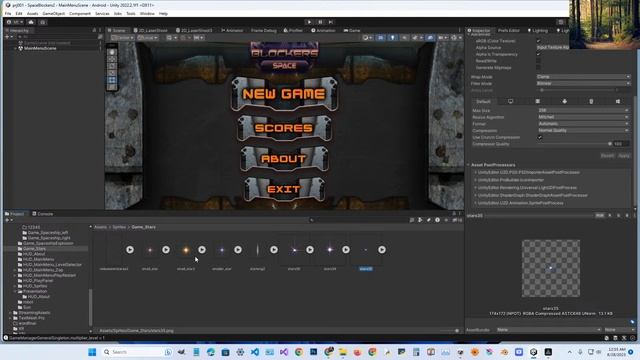This screenshot has height=360, width=640.
Task: Adjust the Compressor Quality slider
Action: [x=574, y=144]
